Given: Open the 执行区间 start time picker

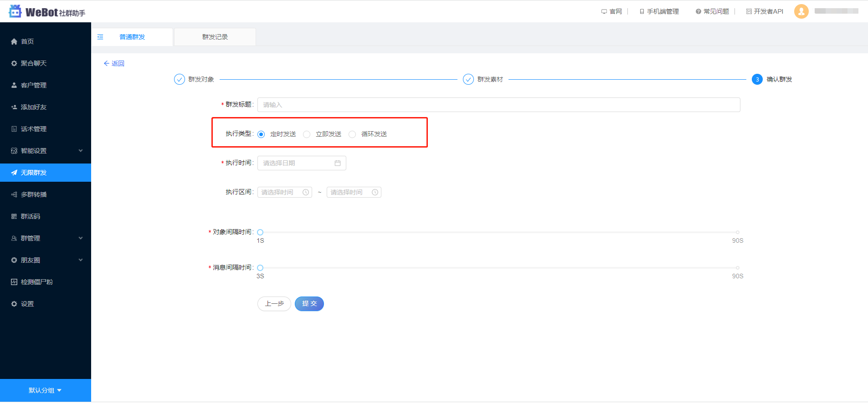Looking at the screenshot, I should point(285,192).
